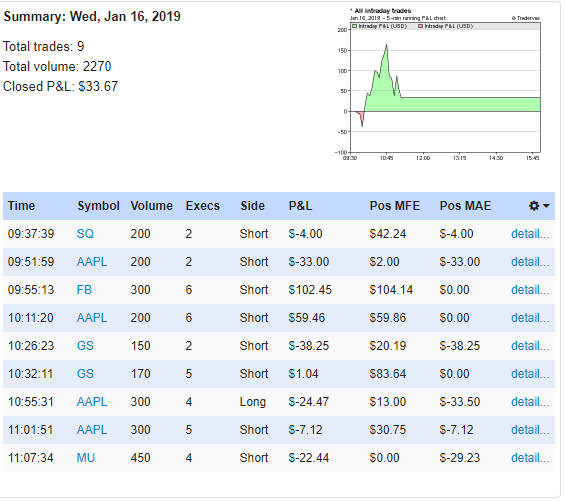Click the $1.04 P&L cell
Image resolution: width=565 pixels, height=501 pixels.
[303, 374]
